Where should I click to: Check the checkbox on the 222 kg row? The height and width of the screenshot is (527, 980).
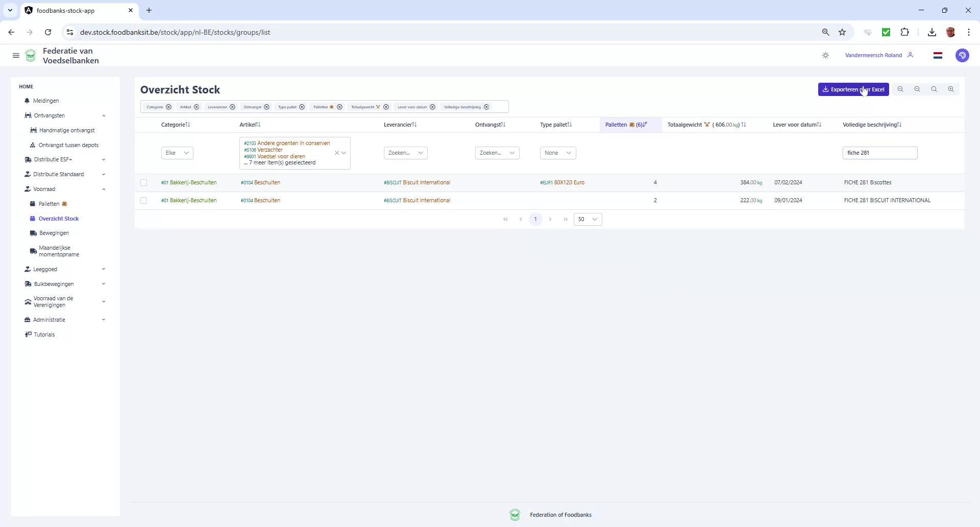(x=143, y=200)
